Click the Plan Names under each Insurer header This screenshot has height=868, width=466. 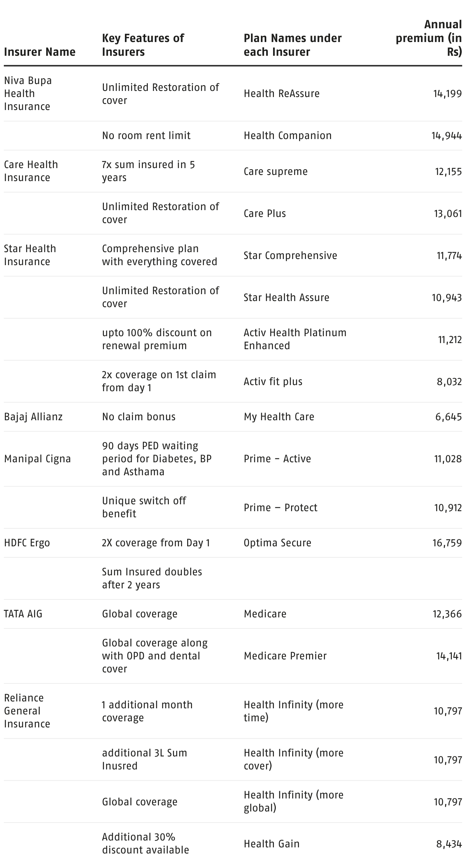[293, 45]
